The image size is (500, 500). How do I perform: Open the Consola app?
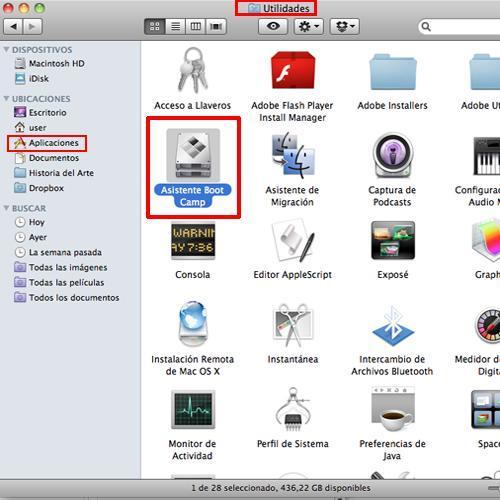pyautogui.click(x=193, y=241)
